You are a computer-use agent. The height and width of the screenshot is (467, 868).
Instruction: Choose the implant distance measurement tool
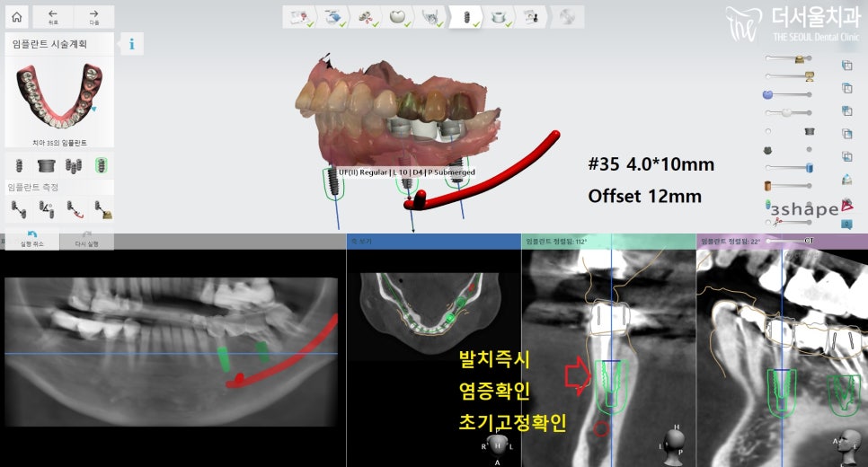[x=17, y=209]
